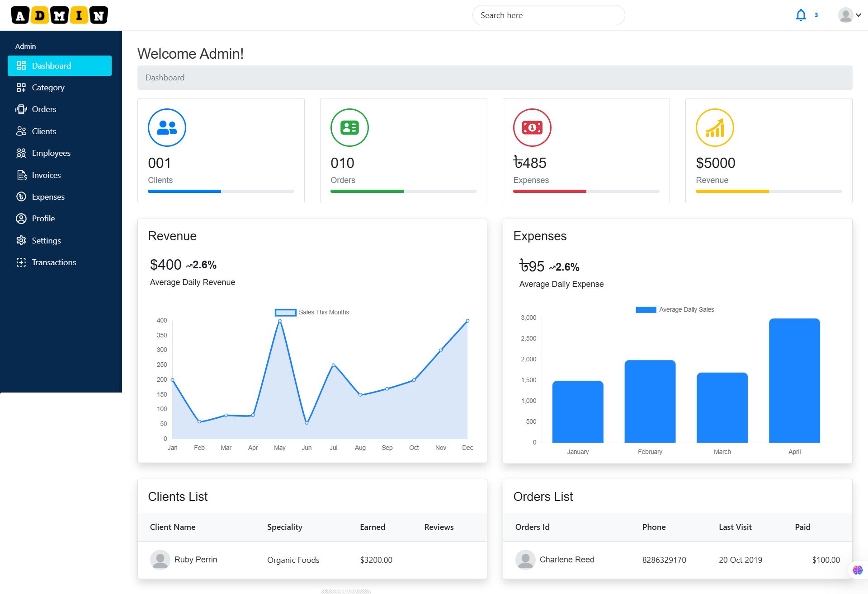Click the Expenses sidebar icon
868x594 pixels.
click(x=21, y=196)
